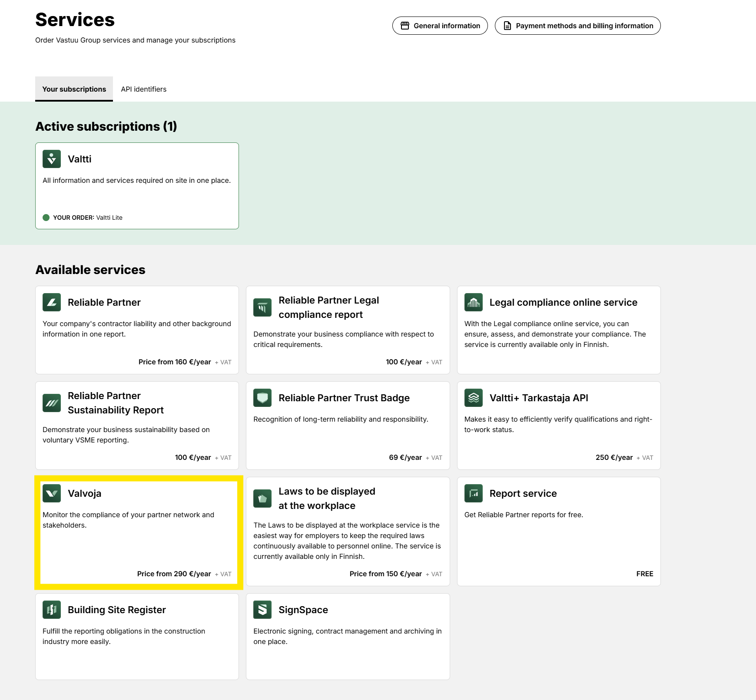Viewport: 756px width, 700px height.
Task: Click the Reliable Partner Trust Badge icon
Action: tap(262, 398)
